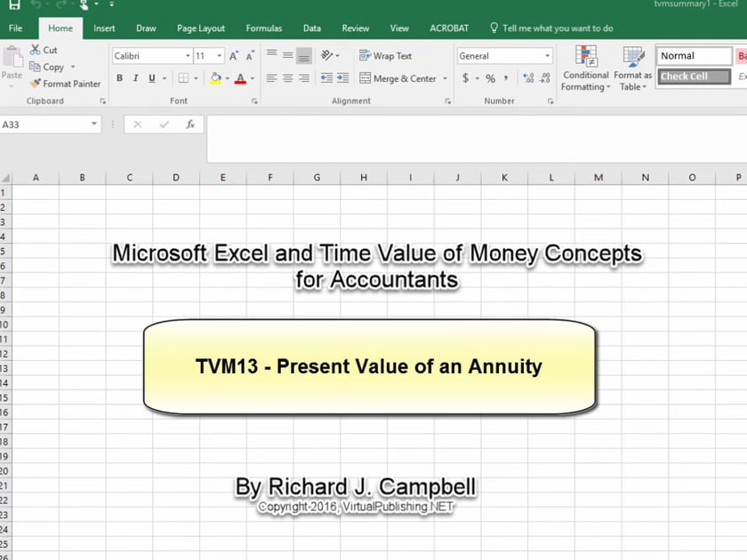Click the Orientation text-angle icon
747x560 pixels.
(327, 55)
